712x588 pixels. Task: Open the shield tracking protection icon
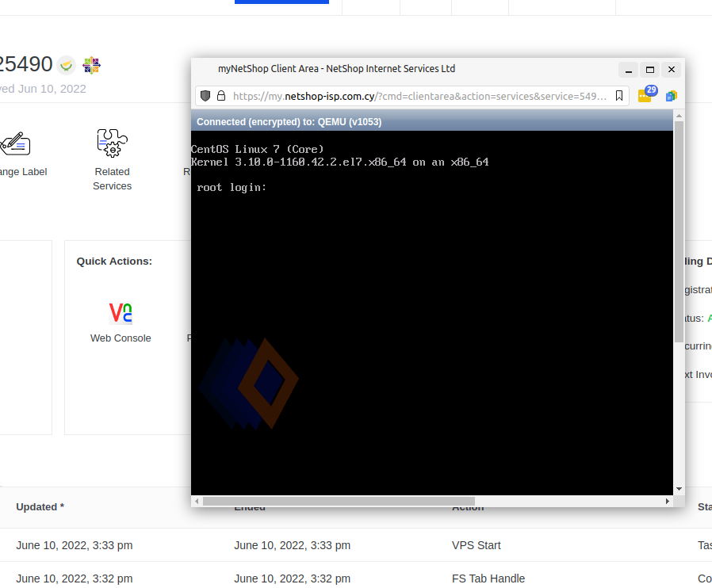pos(205,96)
